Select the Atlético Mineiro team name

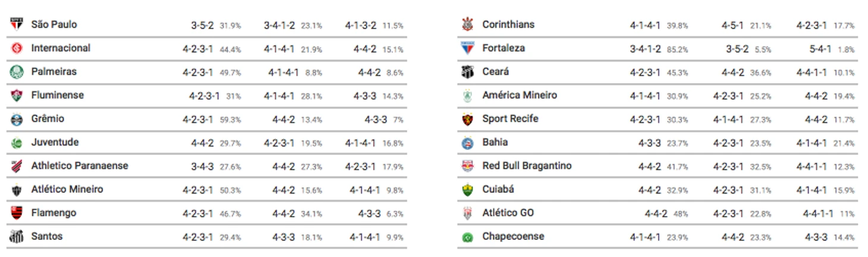pyautogui.click(x=67, y=189)
